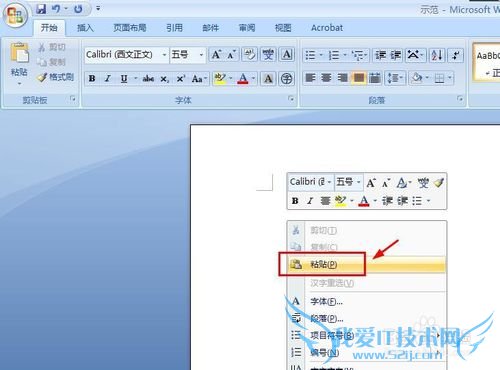The image size is (500, 370).
Task: Open mini toolbar font size 五号 box
Action: [x=348, y=182]
